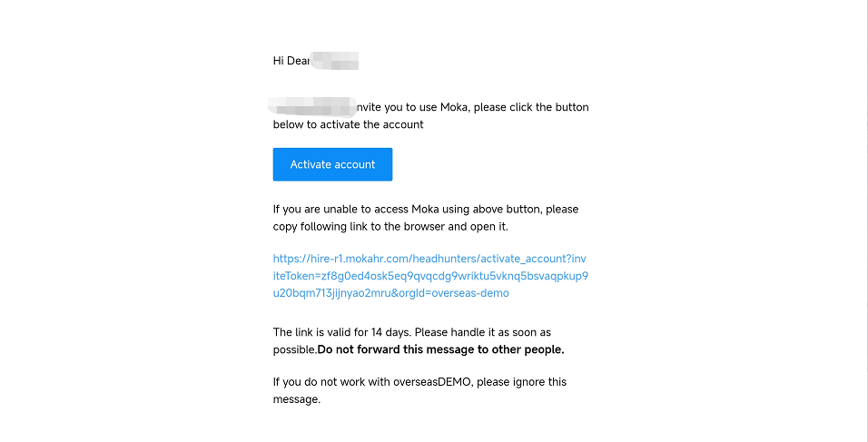Click the 'below to activate the account' line
This screenshot has height=442, width=868.
coord(348,124)
